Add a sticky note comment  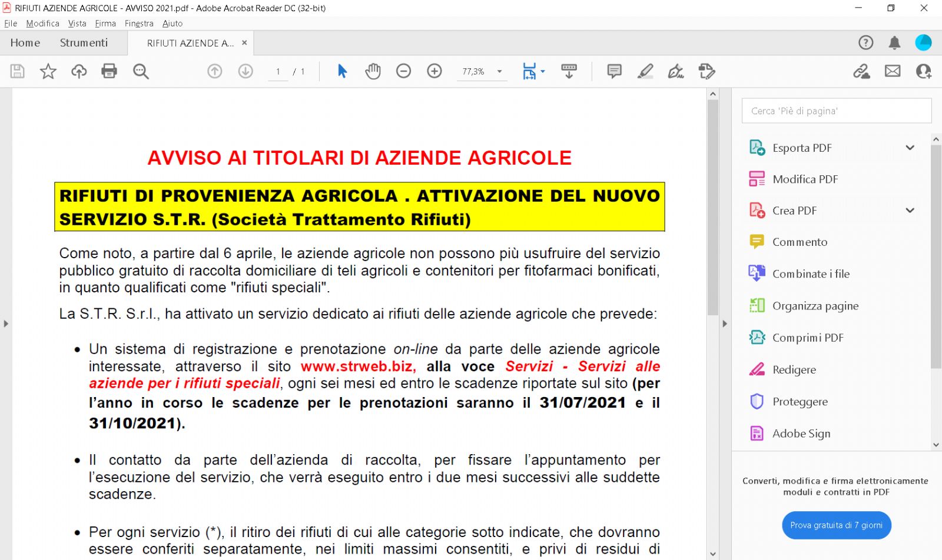(x=614, y=71)
